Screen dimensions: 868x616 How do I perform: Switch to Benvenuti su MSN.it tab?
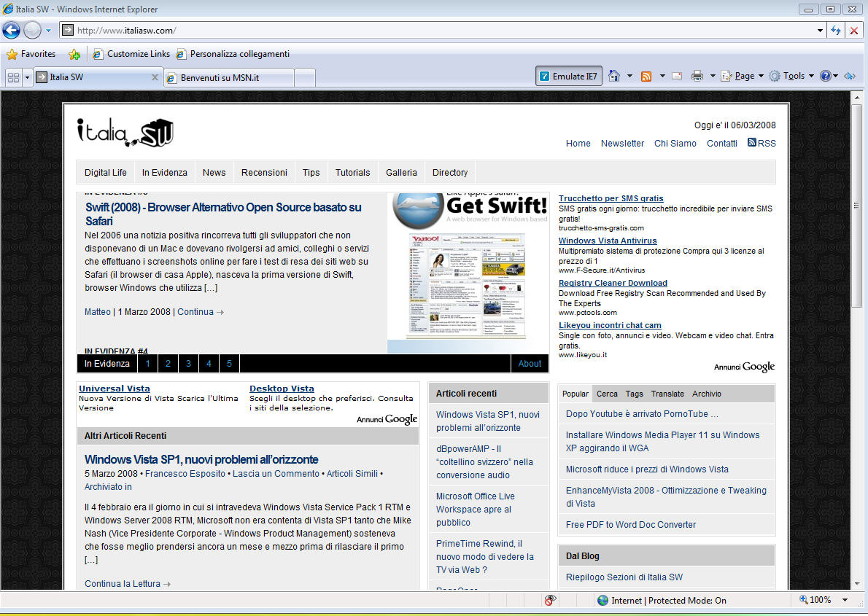pyautogui.click(x=229, y=77)
